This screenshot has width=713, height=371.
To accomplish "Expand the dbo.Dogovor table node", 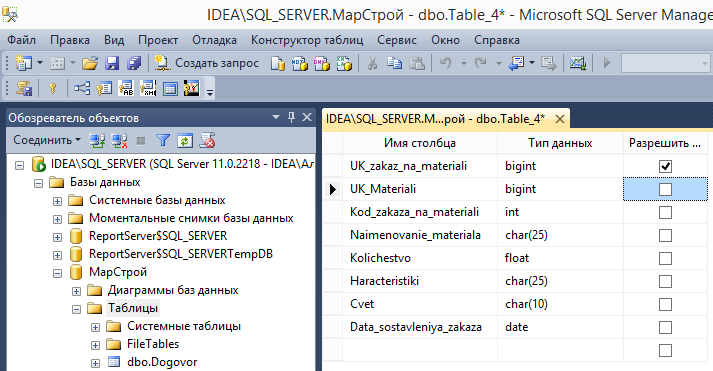I will pos(95,363).
